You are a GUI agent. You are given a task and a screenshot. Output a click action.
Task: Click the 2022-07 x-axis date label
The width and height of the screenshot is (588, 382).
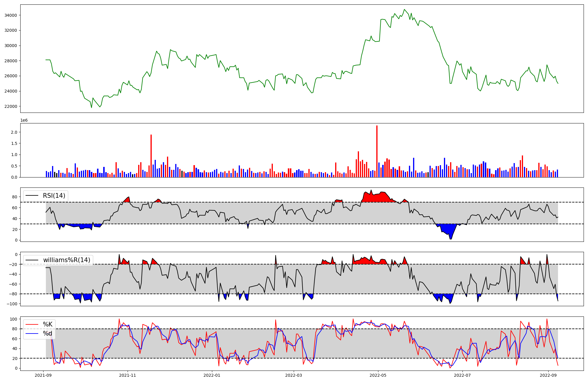pyautogui.click(x=462, y=375)
